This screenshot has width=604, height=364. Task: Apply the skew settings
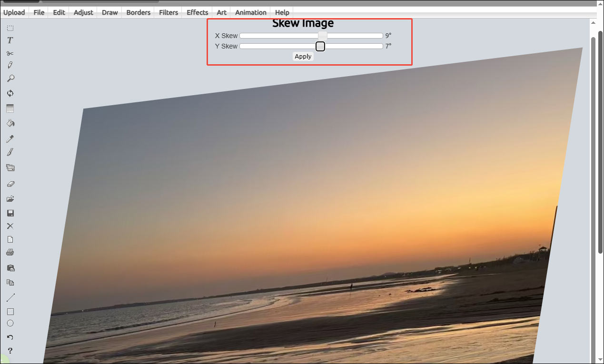tap(303, 56)
